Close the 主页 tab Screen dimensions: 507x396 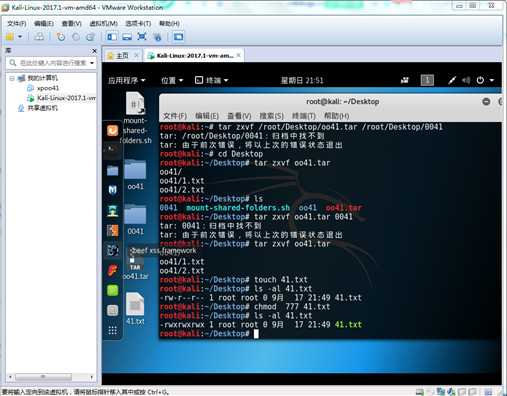[x=136, y=55]
